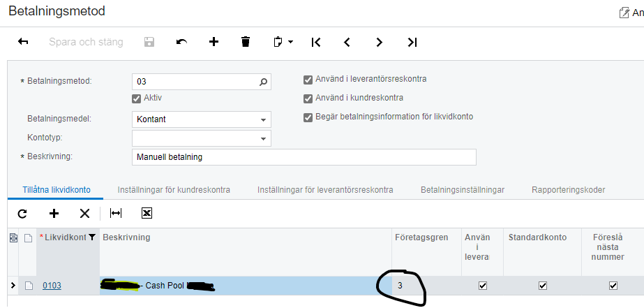Toggle the Aktiv checkbox

coord(136,98)
